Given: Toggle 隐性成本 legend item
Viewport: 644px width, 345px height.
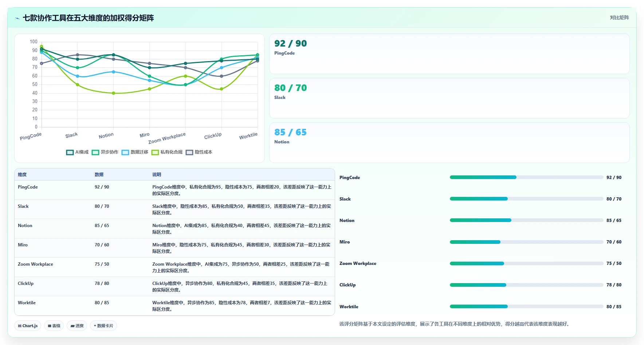Looking at the screenshot, I should [199, 152].
